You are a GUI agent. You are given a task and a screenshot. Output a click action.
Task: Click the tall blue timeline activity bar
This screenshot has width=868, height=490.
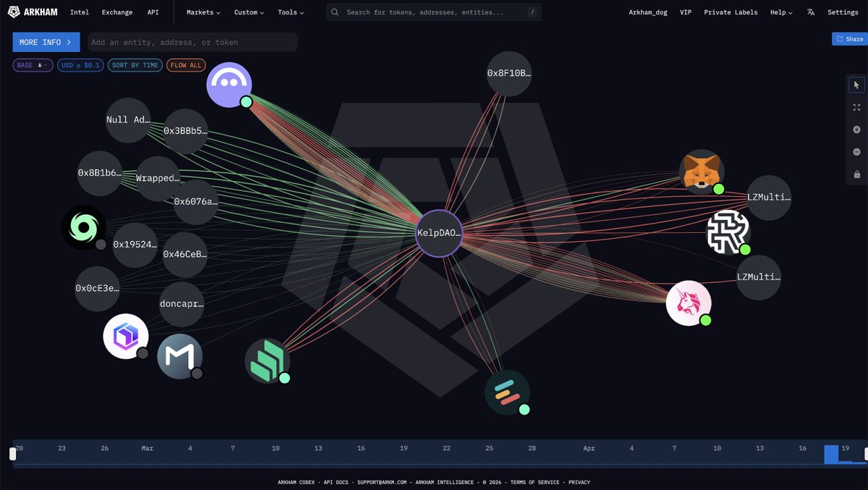[831, 455]
